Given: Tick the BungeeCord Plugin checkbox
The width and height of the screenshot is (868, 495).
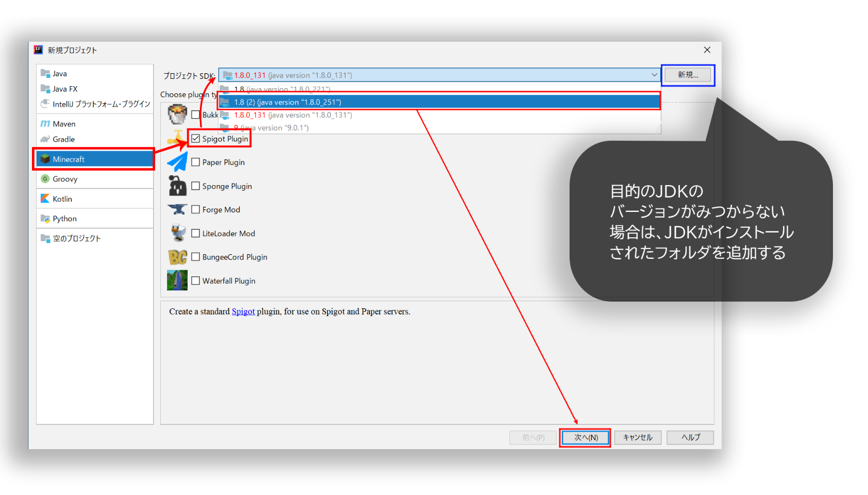Looking at the screenshot, I should [x=195, y=257].
